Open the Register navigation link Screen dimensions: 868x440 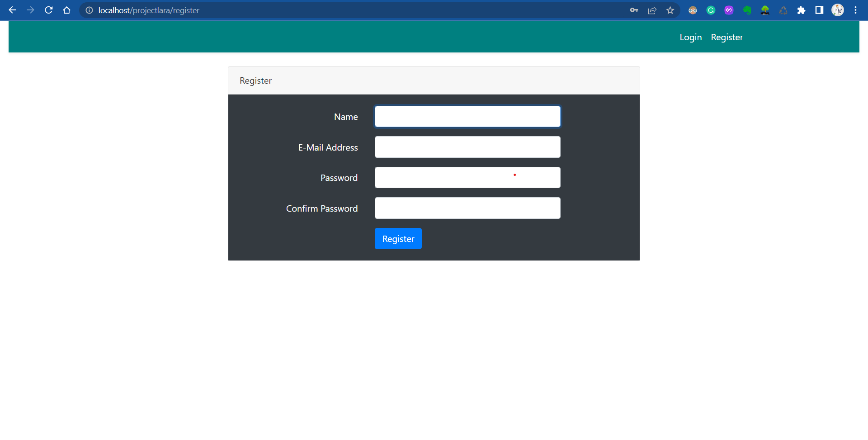tap(726, 37)
